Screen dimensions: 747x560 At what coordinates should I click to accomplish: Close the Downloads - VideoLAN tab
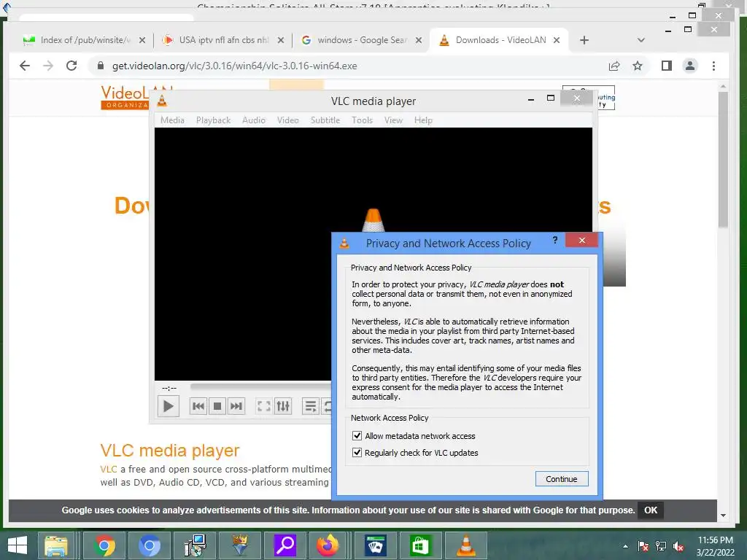point(557,41)
